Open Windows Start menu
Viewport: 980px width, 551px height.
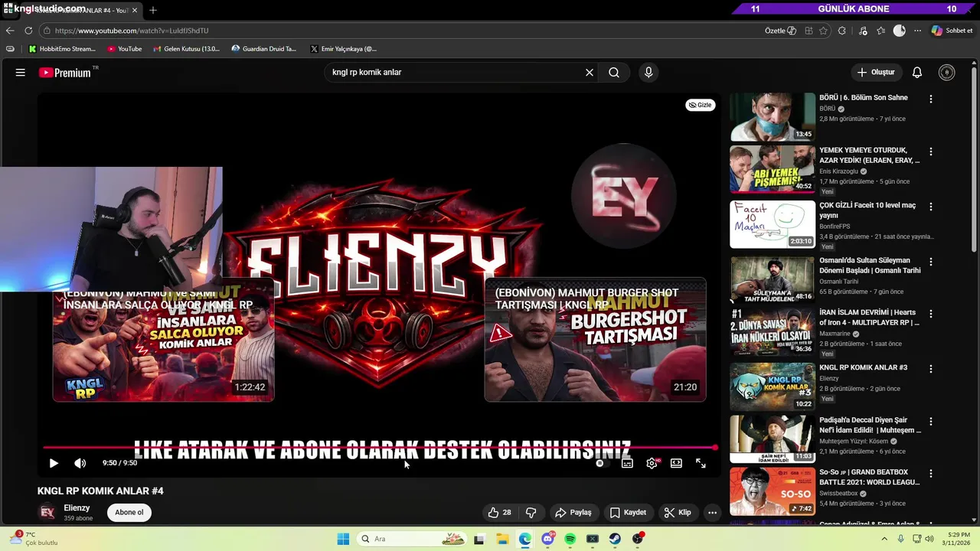[343, 539]
